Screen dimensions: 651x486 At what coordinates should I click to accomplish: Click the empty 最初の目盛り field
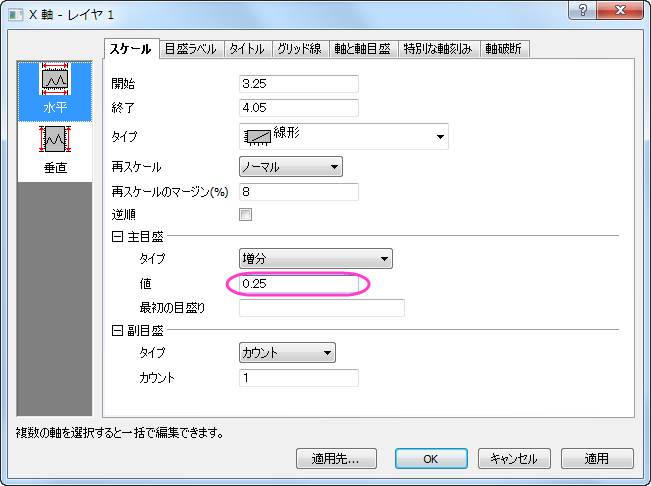[322, 308]
